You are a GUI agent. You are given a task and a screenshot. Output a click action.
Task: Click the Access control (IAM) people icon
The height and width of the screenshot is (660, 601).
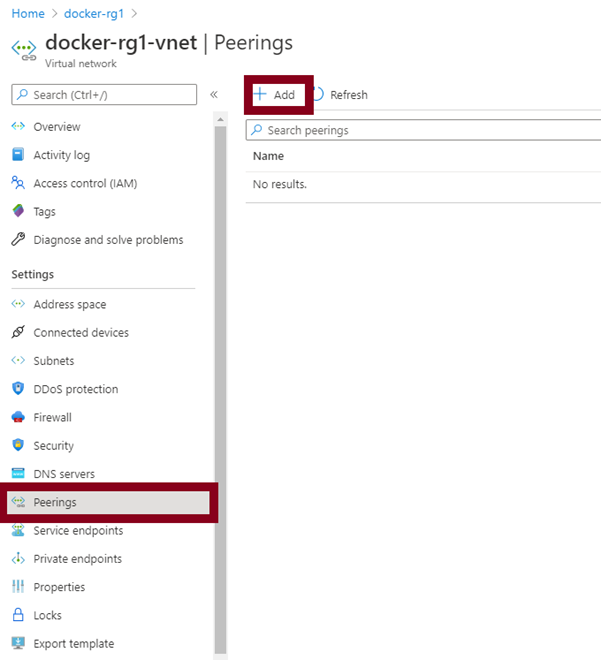[18, 183]
